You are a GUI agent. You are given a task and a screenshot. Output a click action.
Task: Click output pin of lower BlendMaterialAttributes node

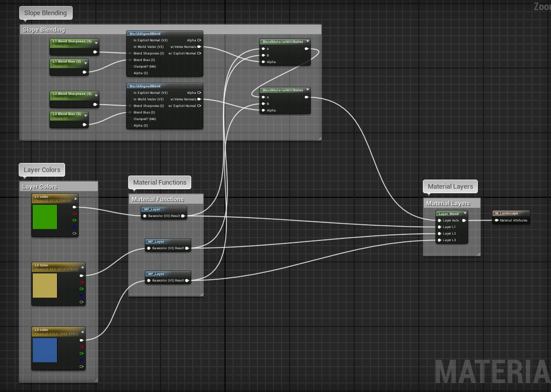point(306,97)
